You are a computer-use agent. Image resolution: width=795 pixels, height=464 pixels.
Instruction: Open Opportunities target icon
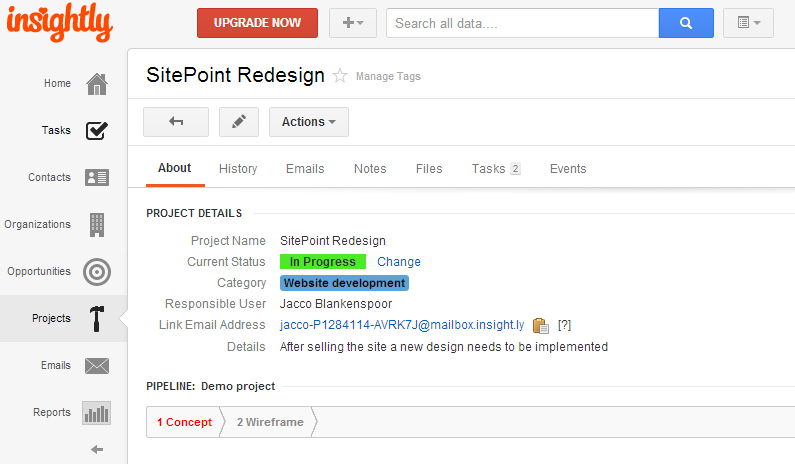[97, 272]
